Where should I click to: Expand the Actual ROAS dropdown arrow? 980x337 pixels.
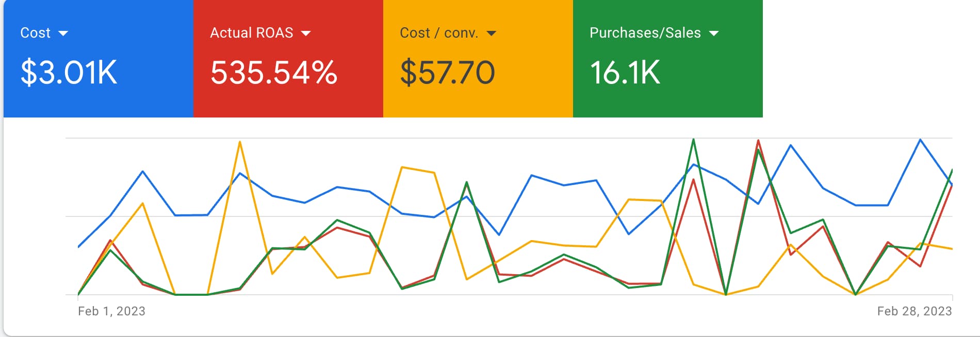[306, 33]
